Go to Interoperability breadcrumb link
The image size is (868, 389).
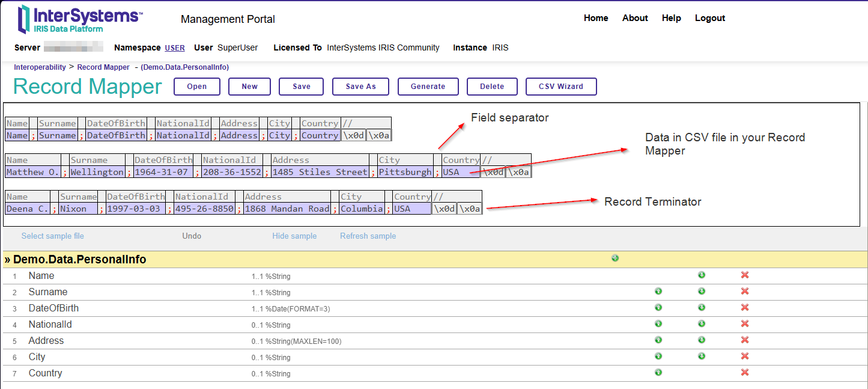click(x=40, y=67)
